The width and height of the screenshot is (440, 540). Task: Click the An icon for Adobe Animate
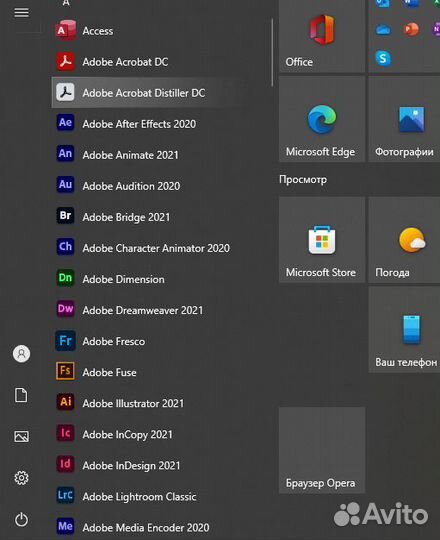[x=65, y=154]
